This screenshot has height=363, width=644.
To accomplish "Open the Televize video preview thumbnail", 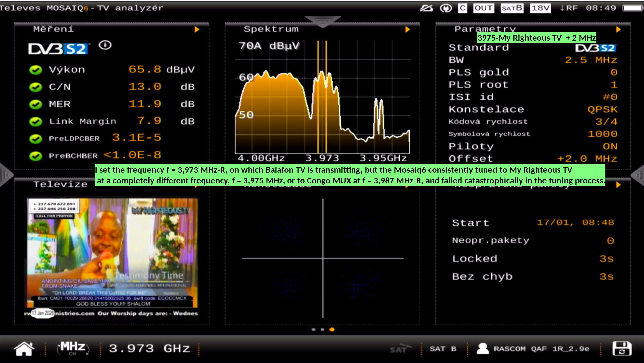I will (x=112, y=253).
